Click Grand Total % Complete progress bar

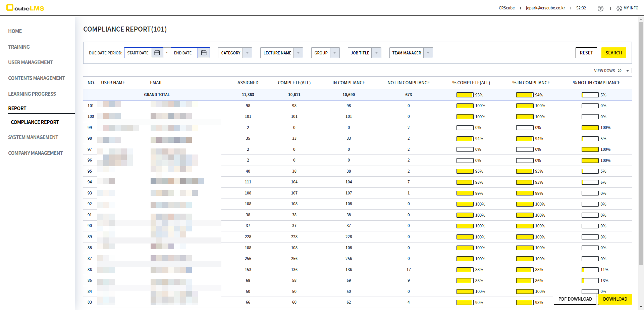coord(465,95)
